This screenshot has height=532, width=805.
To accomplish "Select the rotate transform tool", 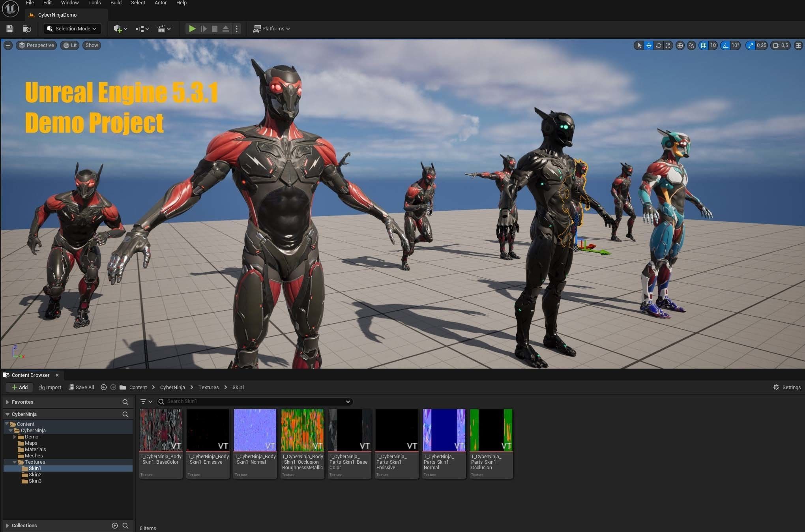I will pyautogui.click(x=659, y=45).
